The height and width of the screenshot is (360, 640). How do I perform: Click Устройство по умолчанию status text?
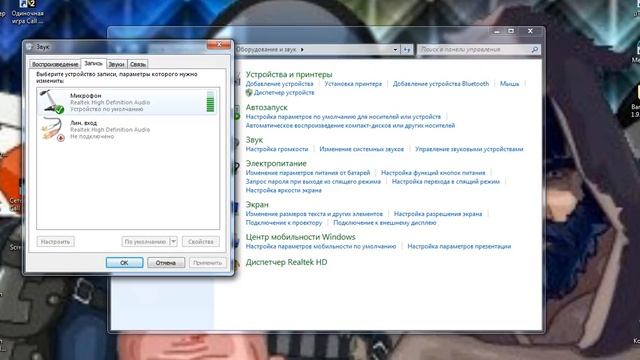pos(107,109)
